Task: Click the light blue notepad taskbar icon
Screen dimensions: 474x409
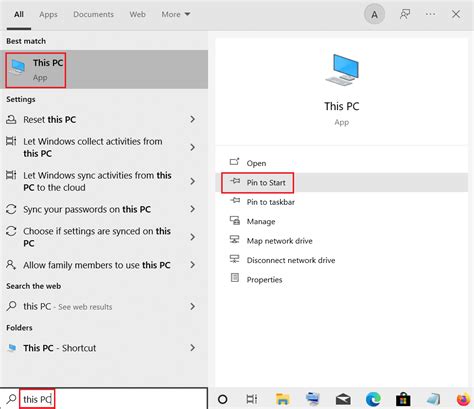Action: click(433, 399)
